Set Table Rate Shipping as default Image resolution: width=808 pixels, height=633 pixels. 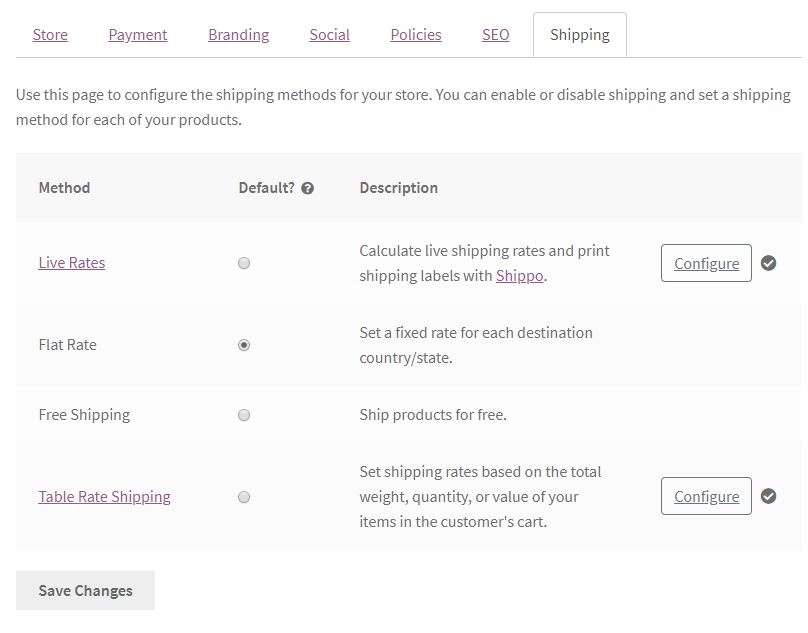pos(244,497)
